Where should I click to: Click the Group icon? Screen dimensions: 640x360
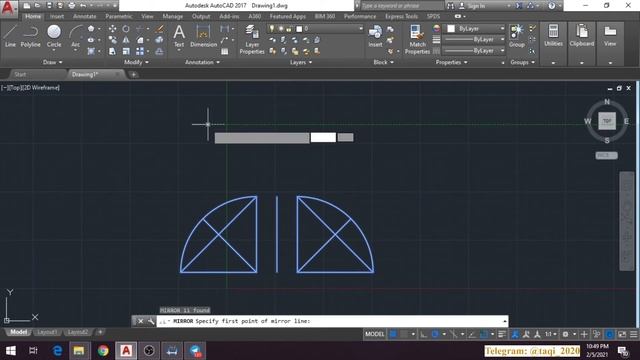point(517,36)
